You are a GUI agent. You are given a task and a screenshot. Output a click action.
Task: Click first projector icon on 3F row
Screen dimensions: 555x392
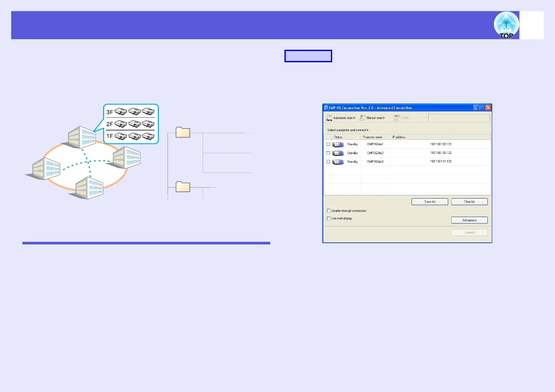pos(121,112)
